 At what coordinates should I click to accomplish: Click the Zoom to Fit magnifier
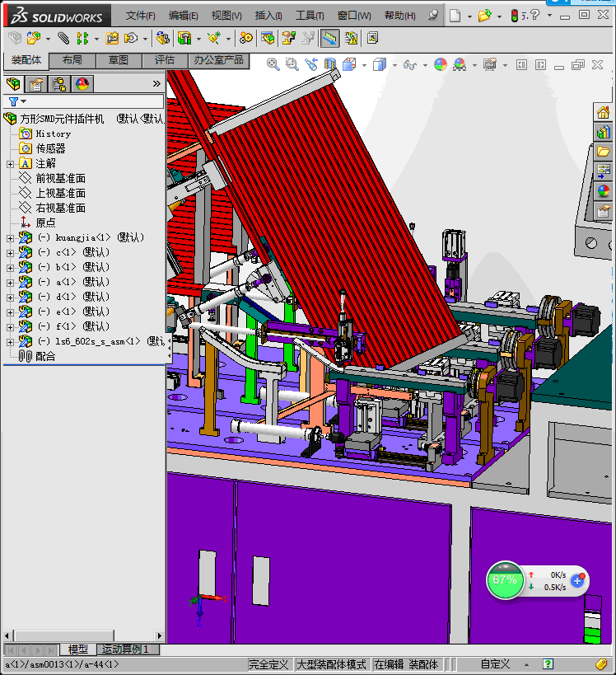(x=273, y=64)
